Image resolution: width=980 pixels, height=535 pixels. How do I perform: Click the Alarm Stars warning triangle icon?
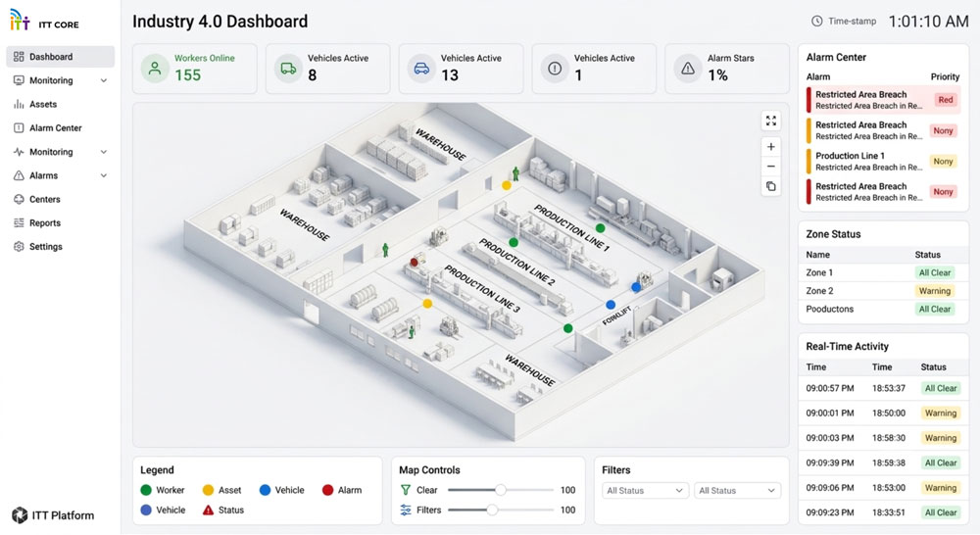tap(688, 69)
